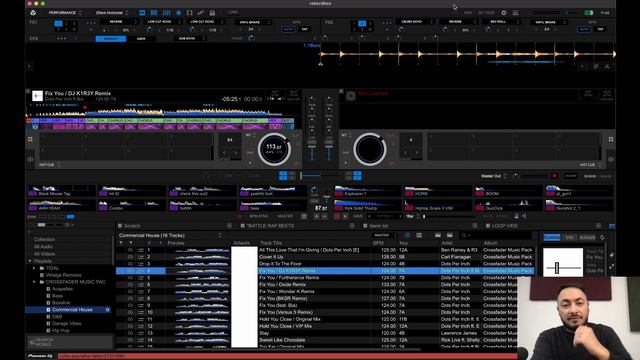Click the red record button near Master Out
The image size is (640, 360).
click(554, 176)
